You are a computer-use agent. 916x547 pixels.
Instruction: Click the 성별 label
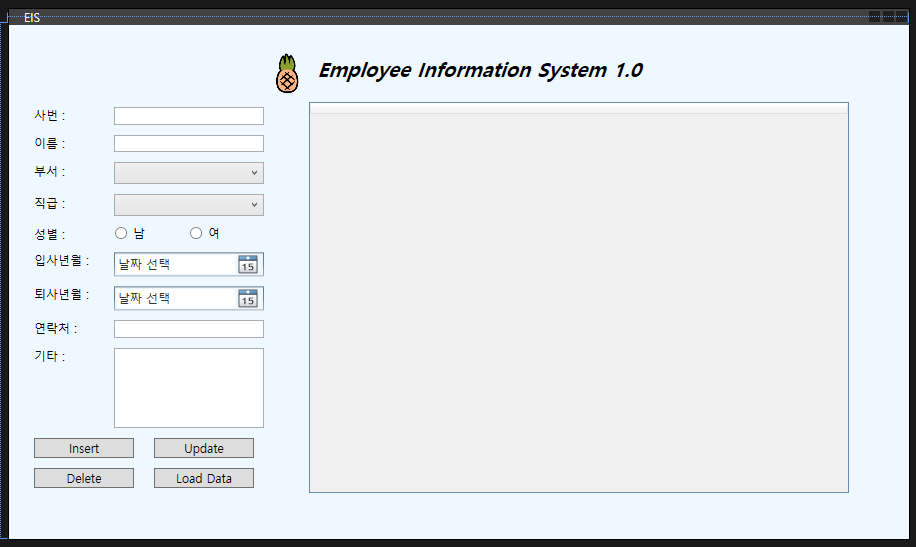pos(50,234)
